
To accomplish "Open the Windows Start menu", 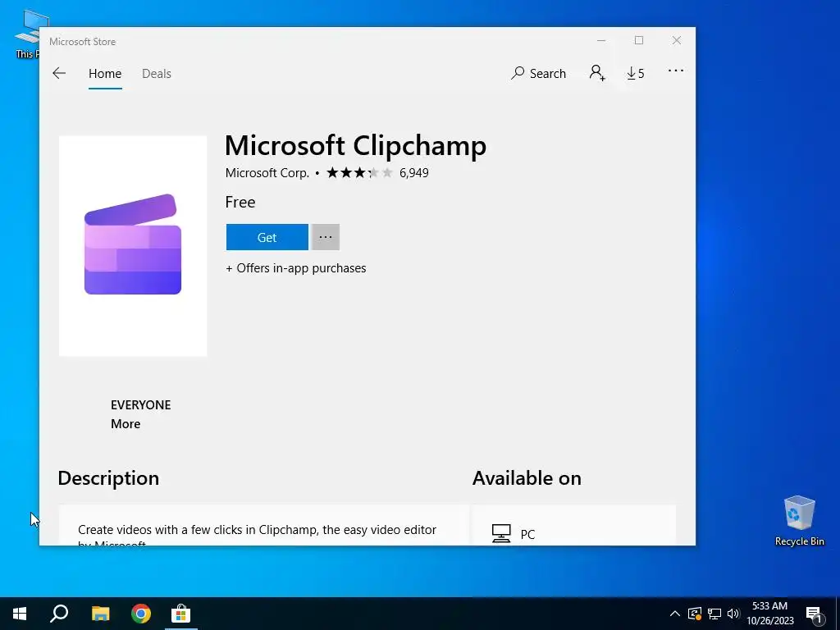I will (20, 614).
